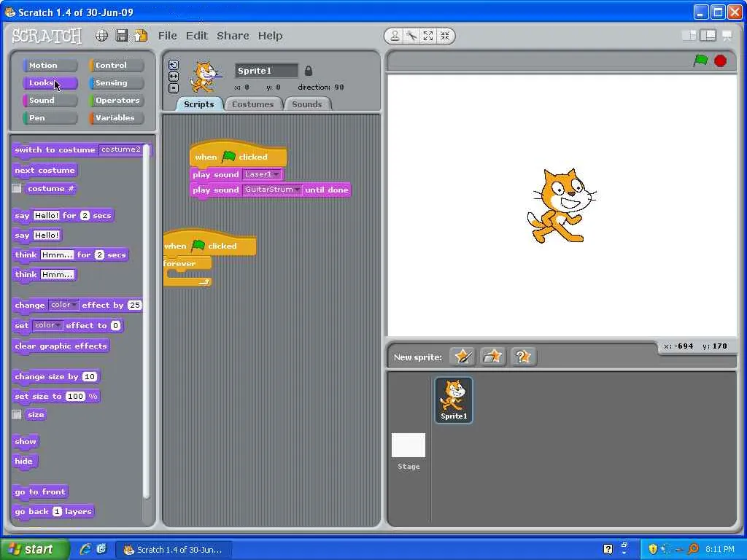Edit the Sprite1 name field

coord(266,71)
